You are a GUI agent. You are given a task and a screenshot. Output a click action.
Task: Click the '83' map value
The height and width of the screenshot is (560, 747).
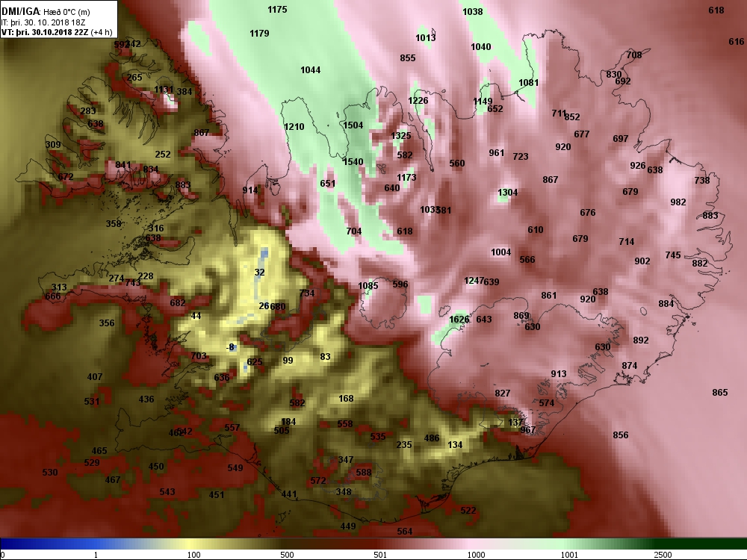(x=325, y=357)
